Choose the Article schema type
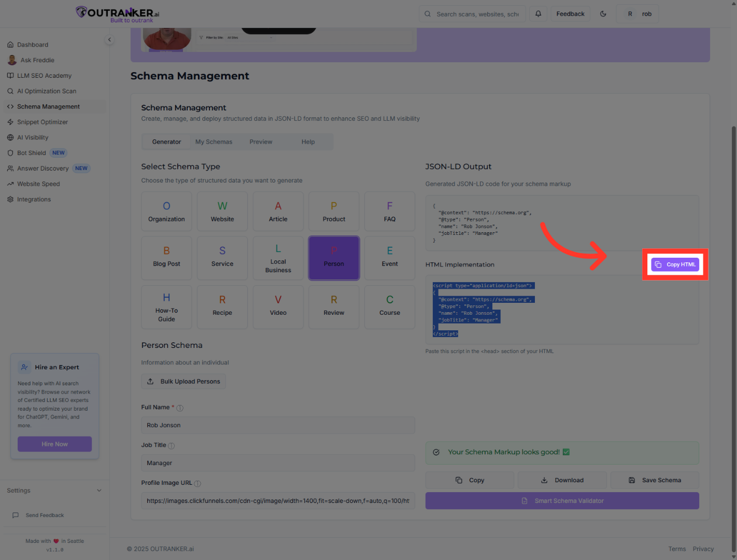The image size is (737, 560). point(278,212)
